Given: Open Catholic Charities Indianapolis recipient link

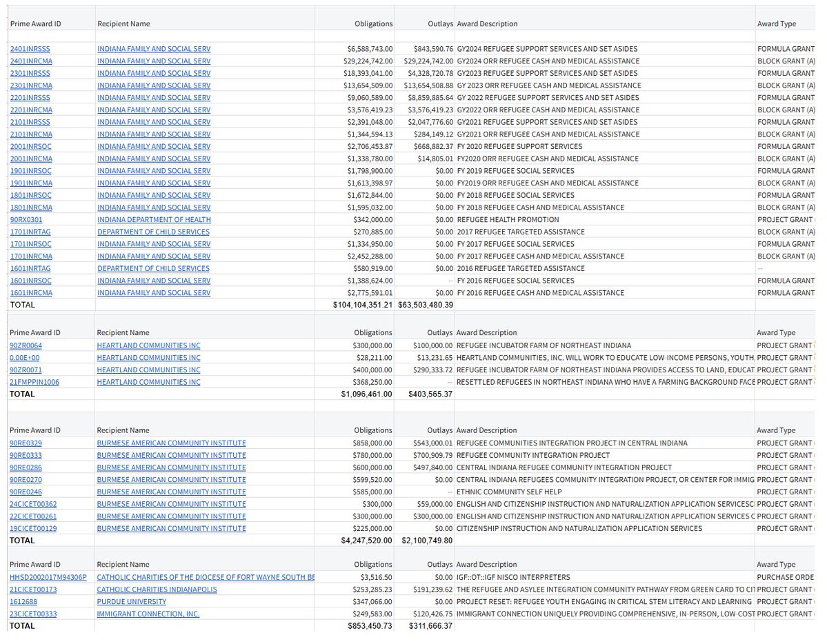Looking at the screenshot, I should [x=157, y=589].
